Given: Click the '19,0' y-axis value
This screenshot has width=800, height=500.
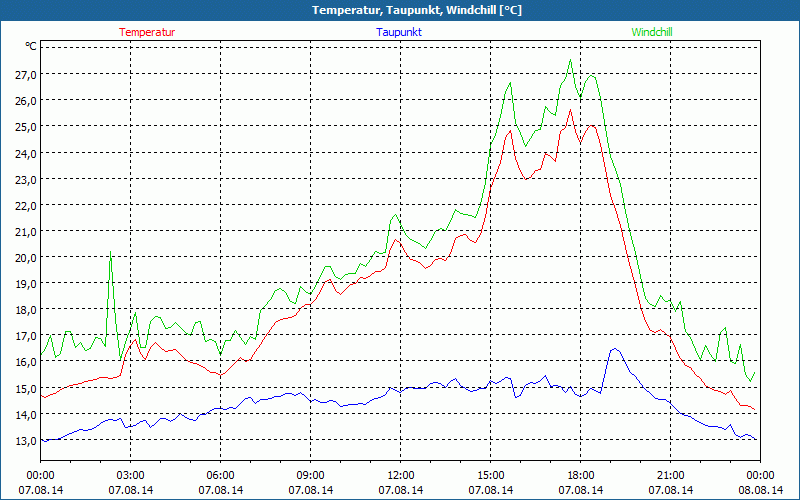Looking at the screenshot, I should click(26, 284).
